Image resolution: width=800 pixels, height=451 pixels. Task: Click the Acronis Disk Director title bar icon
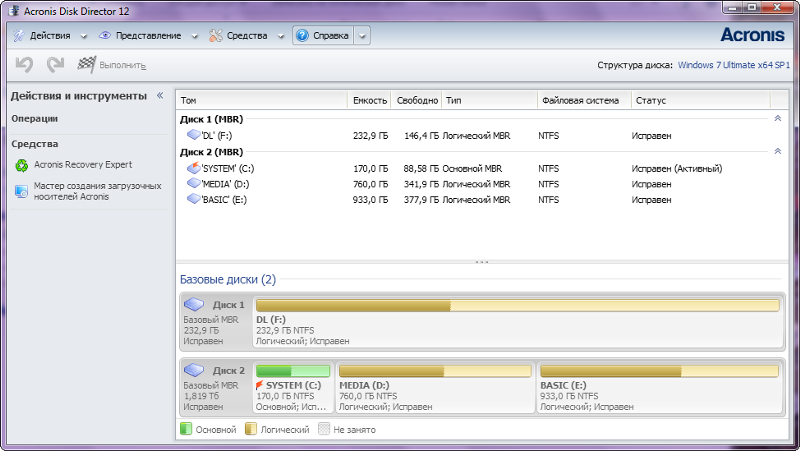(x=14, y=11)
